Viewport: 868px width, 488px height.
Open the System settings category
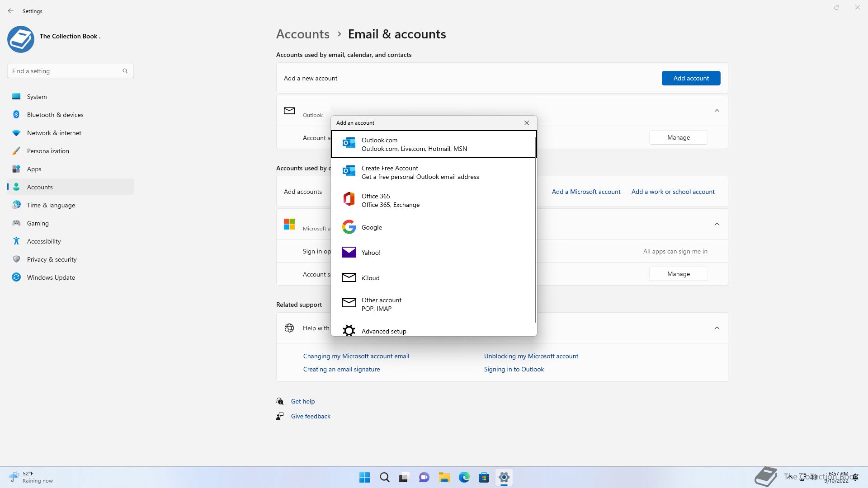[71, 97]
